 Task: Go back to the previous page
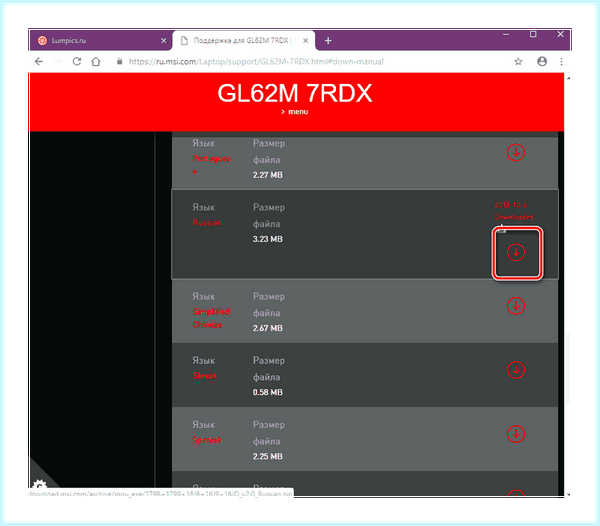39,61
